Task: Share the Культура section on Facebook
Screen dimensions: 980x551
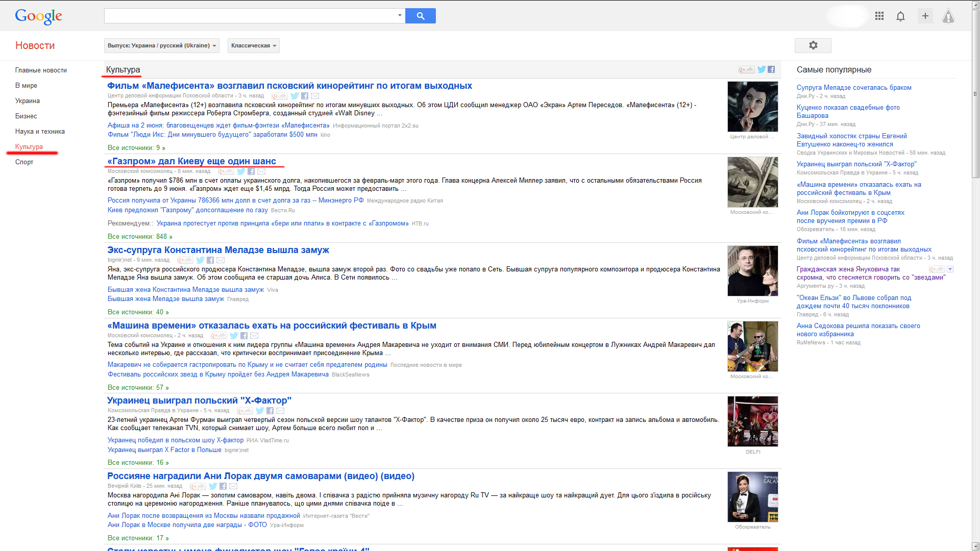Action: (x=771, y=70)
